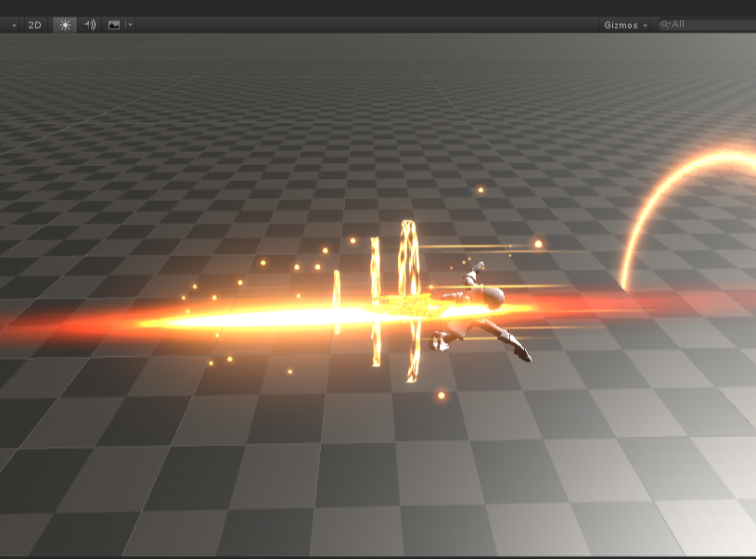
Task: Click the scene search field labeled All
Action: point(706,25)
